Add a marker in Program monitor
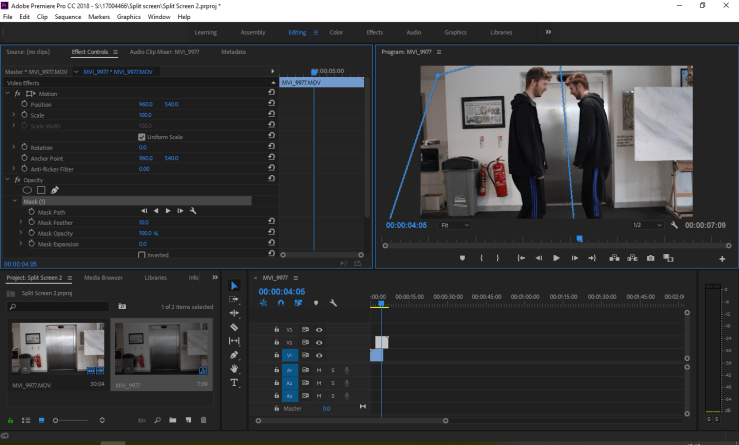The width and height of the screenshot is (739, 445). [462, 258]
